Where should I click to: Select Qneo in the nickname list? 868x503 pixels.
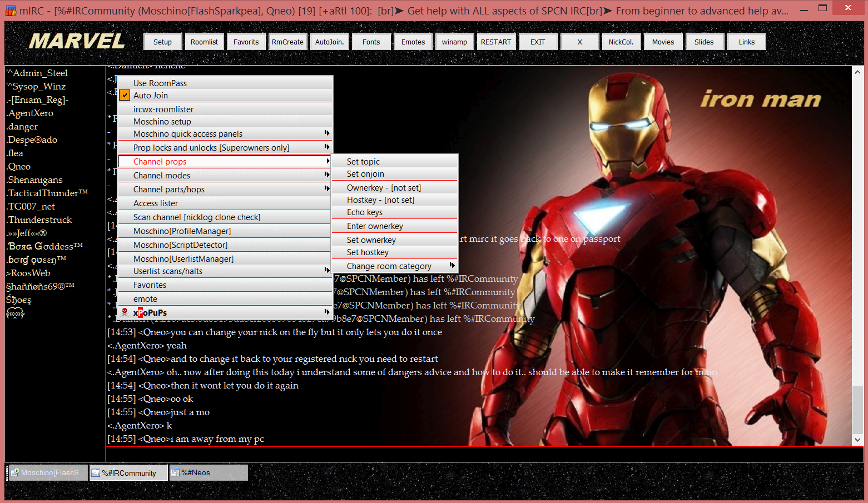click(19, 167)
